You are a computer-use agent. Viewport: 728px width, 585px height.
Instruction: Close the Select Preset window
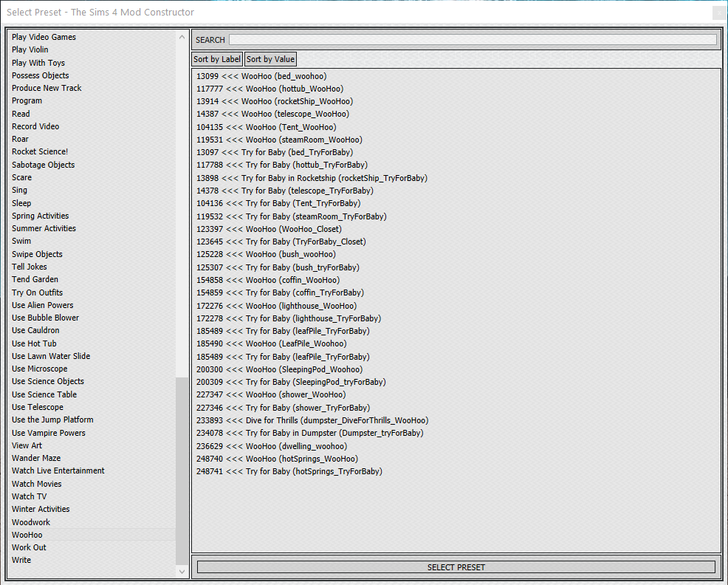coord(718,12)
